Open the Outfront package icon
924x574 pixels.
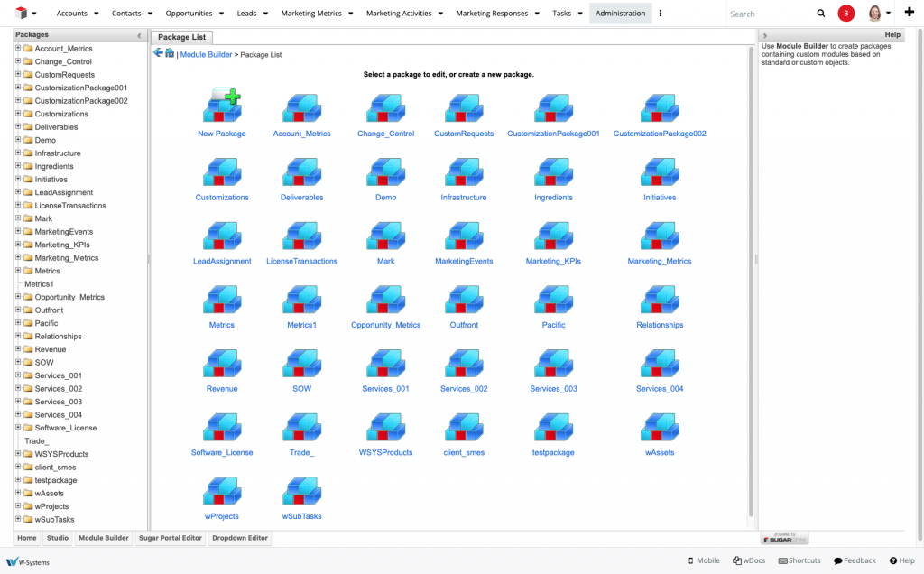(464, 299)
